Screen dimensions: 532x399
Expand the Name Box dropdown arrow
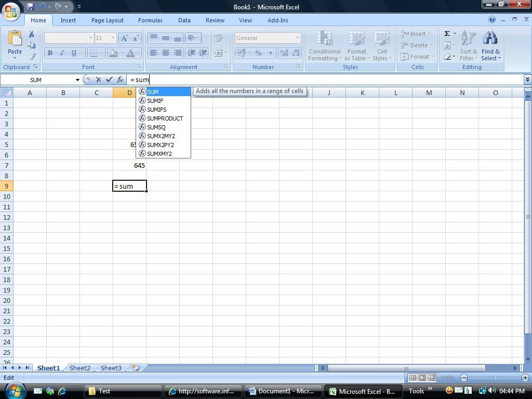(77, 80)
